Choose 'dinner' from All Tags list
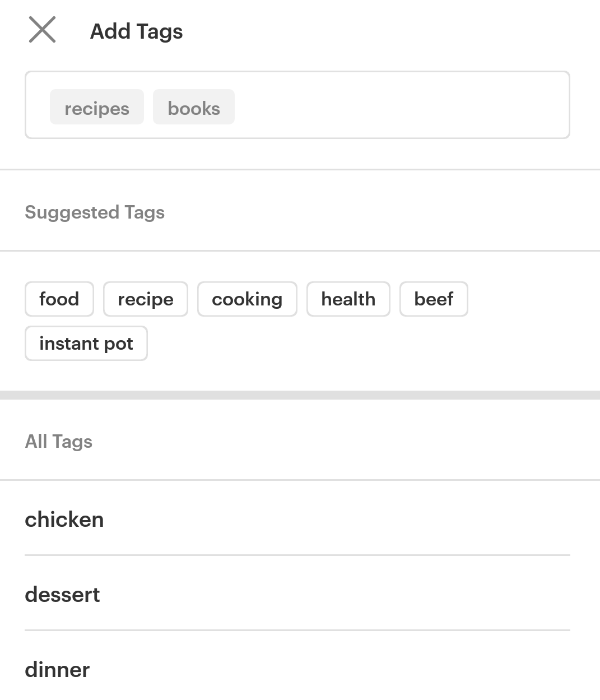 click(x=57, y=669)
